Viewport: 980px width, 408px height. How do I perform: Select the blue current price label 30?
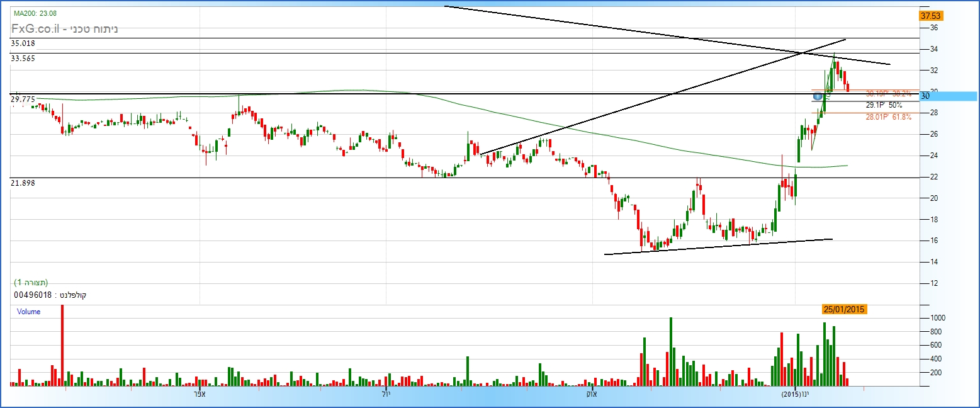click(x=948, y=96)
